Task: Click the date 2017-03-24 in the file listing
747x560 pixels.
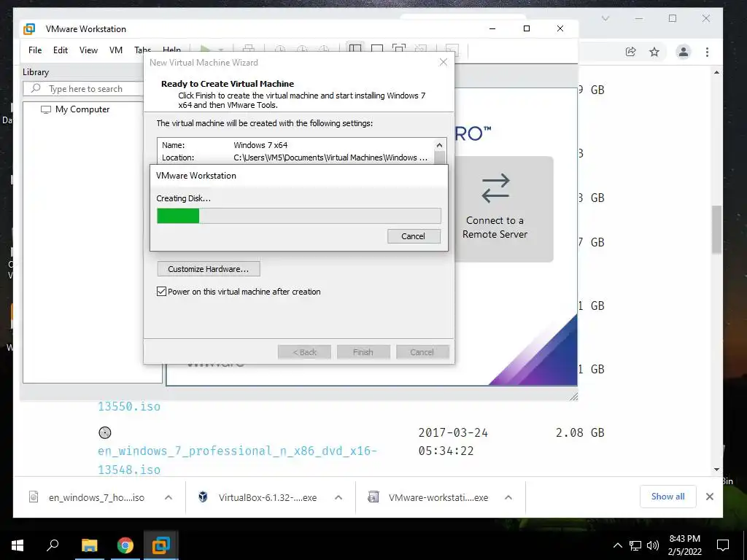Action: click(453, 432)
